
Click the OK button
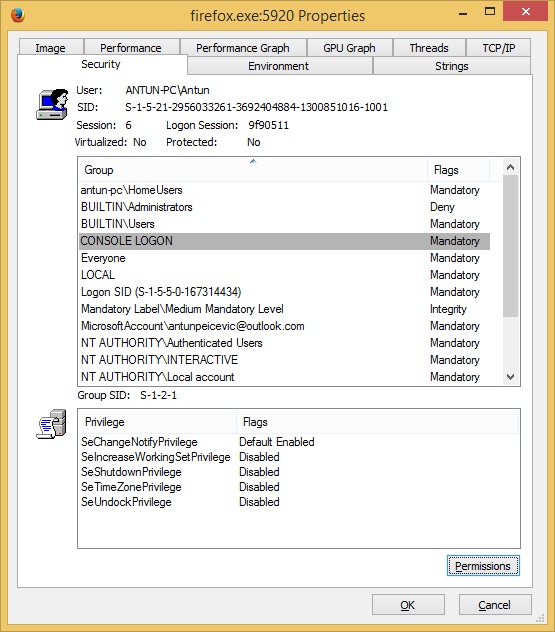coord(408,605)
